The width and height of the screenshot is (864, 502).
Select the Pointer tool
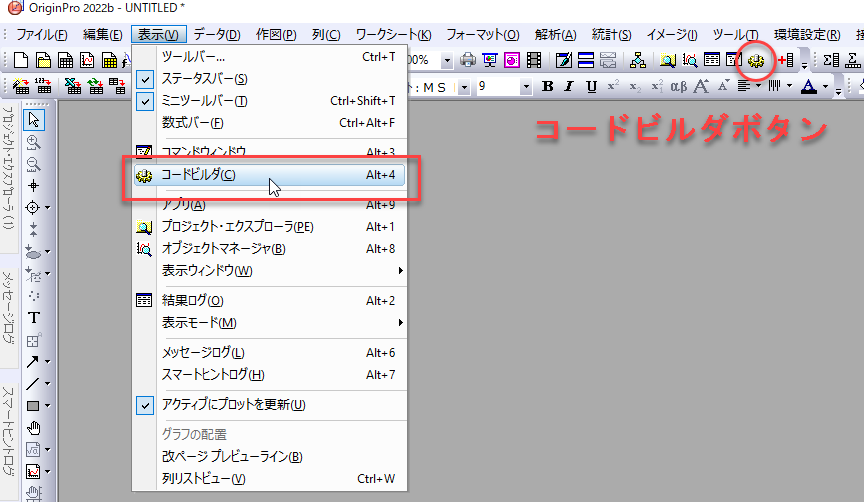click(34, 120)
